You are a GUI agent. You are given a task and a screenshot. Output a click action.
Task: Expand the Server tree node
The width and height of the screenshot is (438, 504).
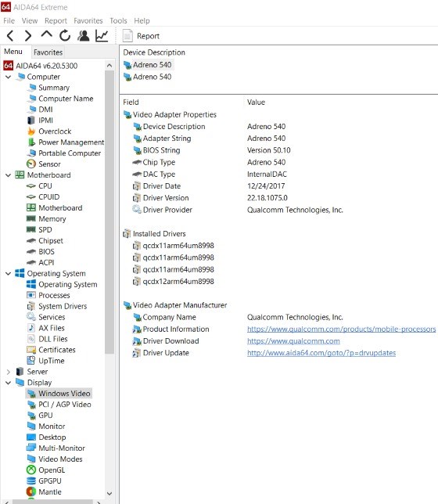coord(9,372)
